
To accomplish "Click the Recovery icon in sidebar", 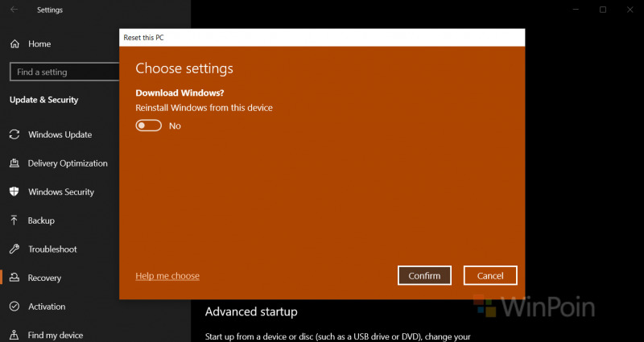I will pyautogui.click(x=14, y=278).
